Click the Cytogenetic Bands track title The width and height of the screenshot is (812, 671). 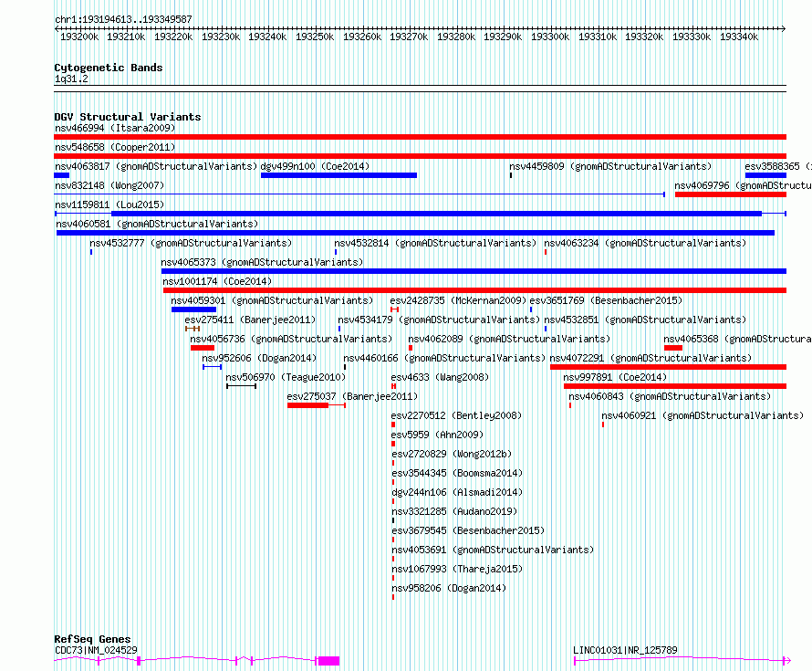(x=109, y=68)
